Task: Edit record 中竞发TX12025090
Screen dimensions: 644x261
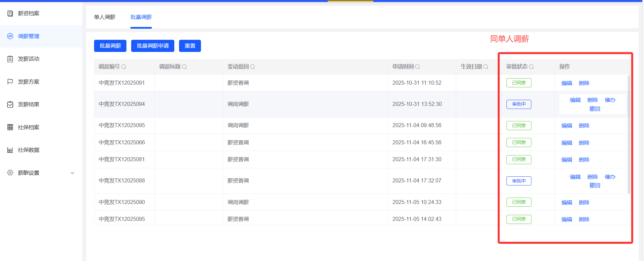Action: [x=567, y=203]
